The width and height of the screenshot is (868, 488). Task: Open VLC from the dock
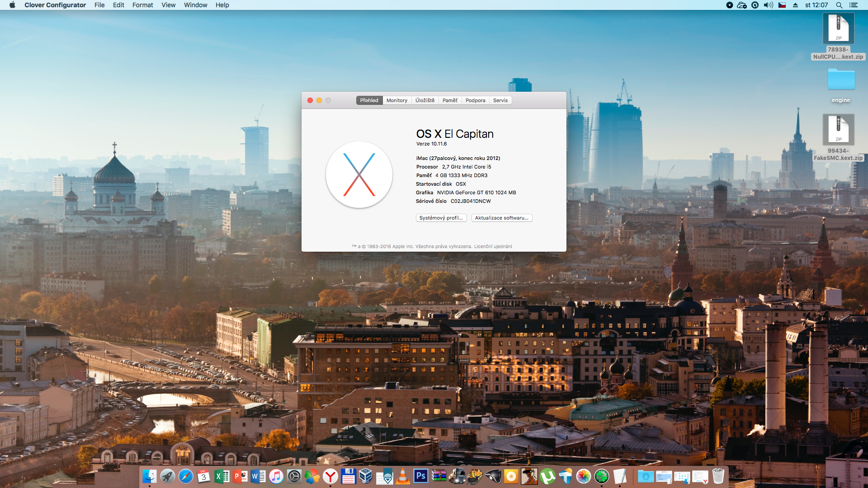[x=402, y=476]
